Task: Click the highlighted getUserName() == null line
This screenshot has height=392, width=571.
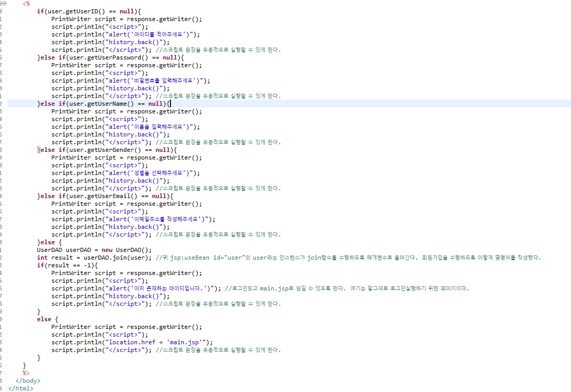Action: (104, 104)
